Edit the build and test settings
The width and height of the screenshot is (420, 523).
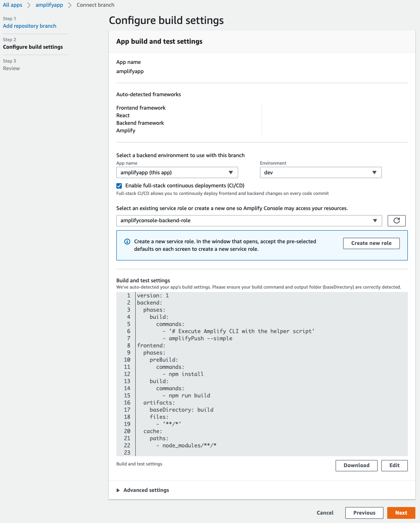(x=394, y=465)
